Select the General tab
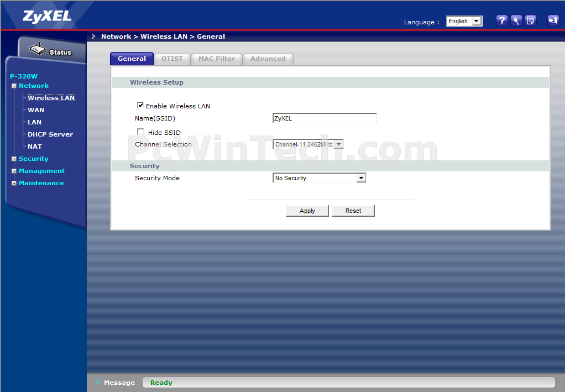 coord(132,59)
